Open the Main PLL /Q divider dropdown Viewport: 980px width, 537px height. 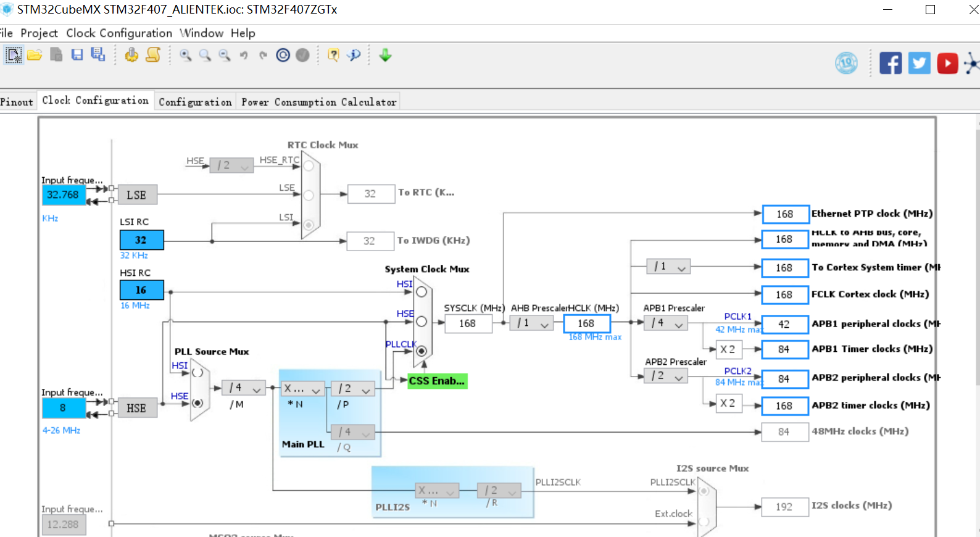point(353,432)
